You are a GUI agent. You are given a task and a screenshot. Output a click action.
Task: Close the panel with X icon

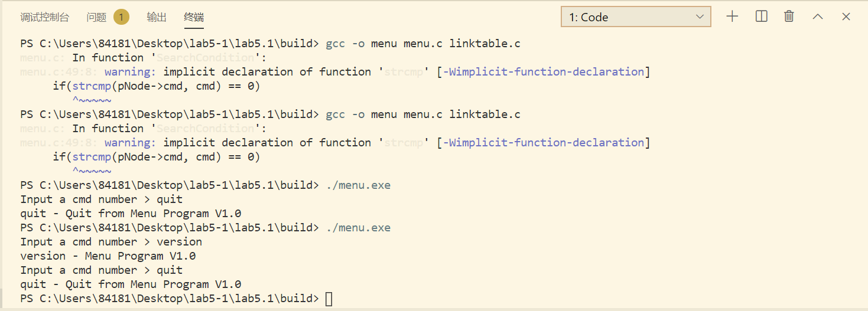click(846, 17)
